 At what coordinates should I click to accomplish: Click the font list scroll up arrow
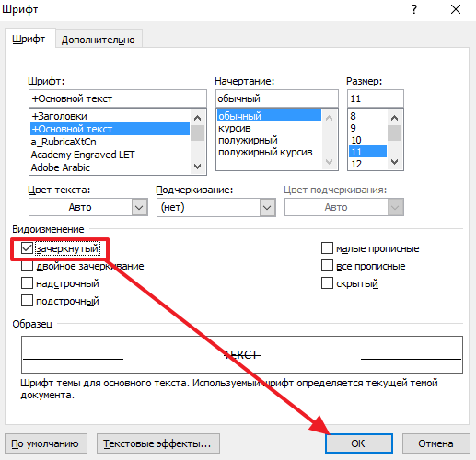coord(198,118)
